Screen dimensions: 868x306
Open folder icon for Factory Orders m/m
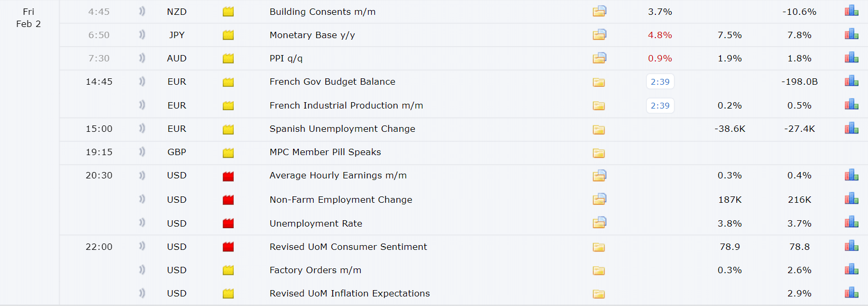pyautogui.click(x=599, y=271)
